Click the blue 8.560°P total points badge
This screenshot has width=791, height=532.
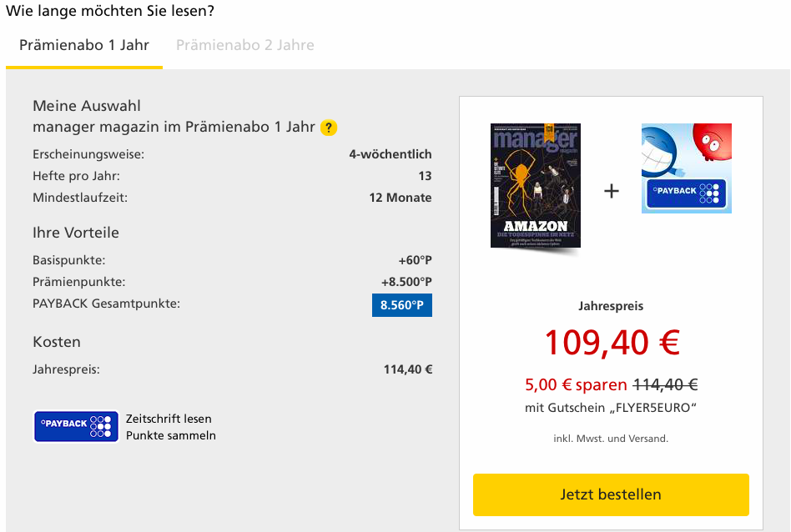[402, 305]
